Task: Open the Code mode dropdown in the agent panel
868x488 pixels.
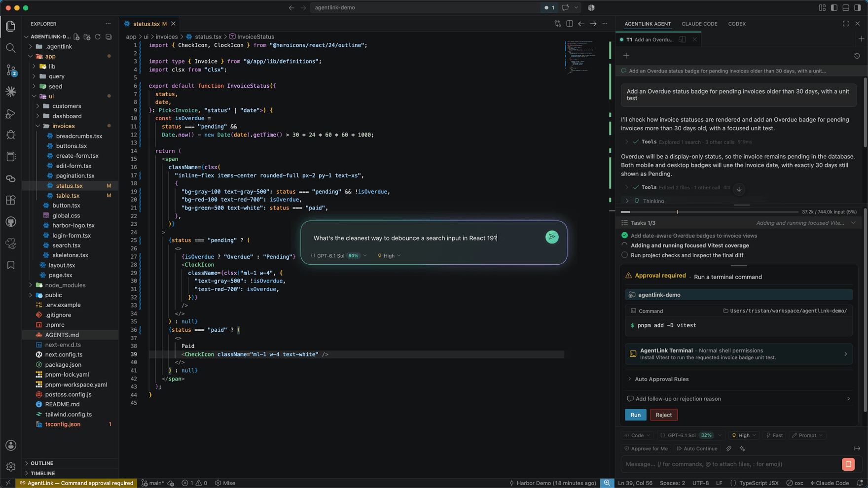Action: [x=637, y=435]
